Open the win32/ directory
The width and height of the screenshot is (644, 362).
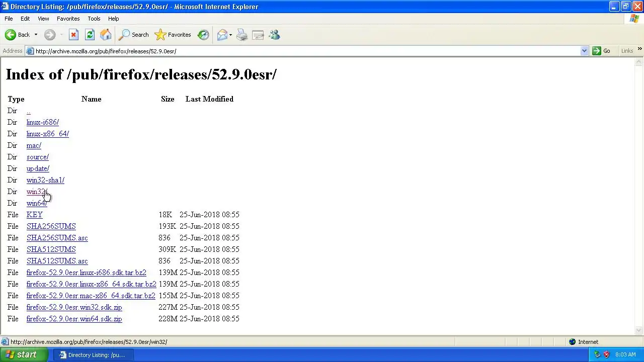click(37, 192)
